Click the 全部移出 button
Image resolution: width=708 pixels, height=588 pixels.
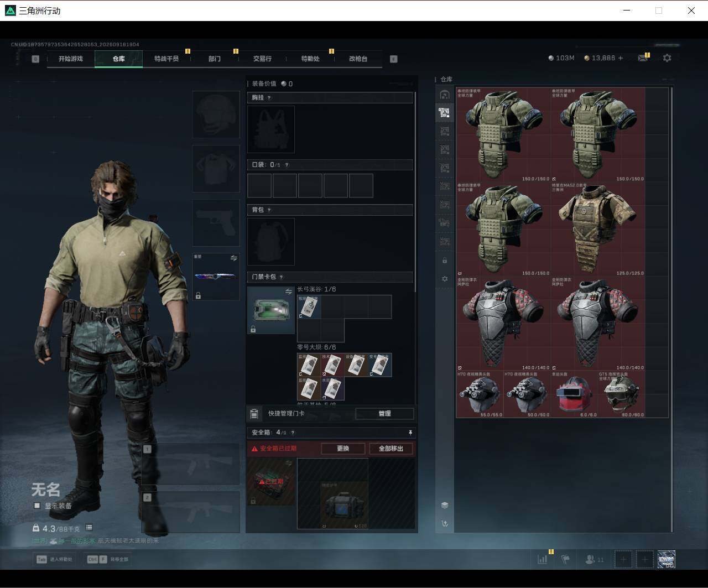pyautogui.click(x=391, y=449)
